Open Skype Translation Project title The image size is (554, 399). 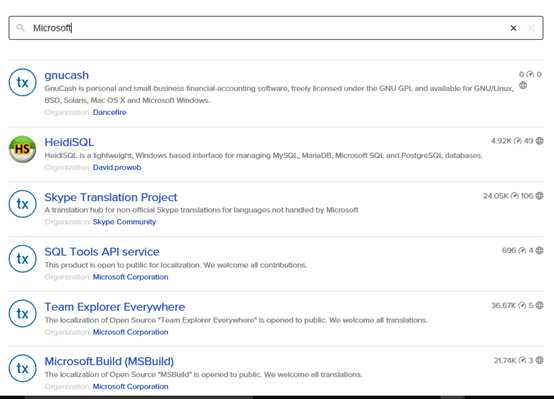coord(111,197)
